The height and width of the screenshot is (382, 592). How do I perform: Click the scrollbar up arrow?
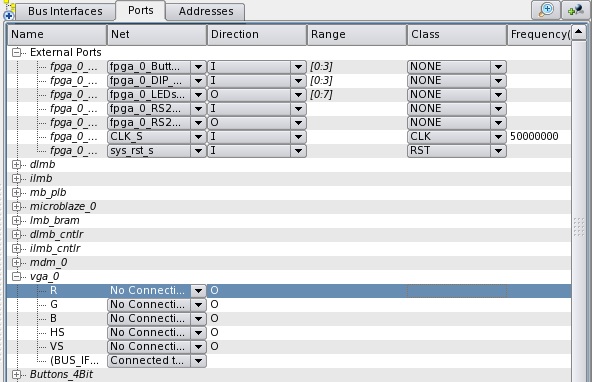tap(578, 32)
